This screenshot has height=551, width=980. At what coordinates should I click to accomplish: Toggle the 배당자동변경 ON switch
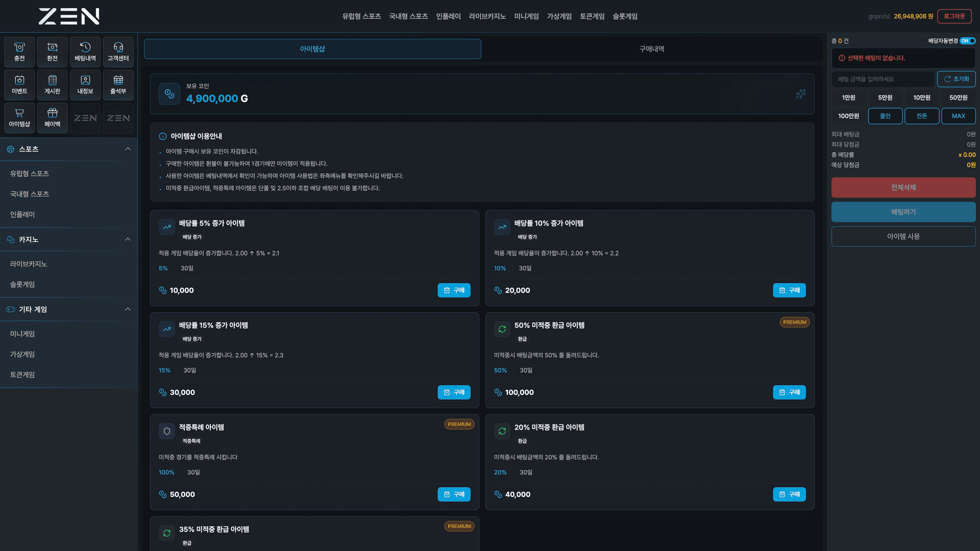click(968, 41)
